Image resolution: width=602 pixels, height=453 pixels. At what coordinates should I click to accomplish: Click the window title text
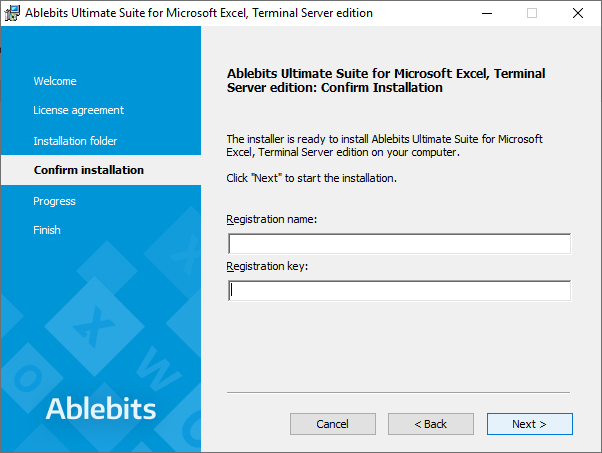(199, 13)
